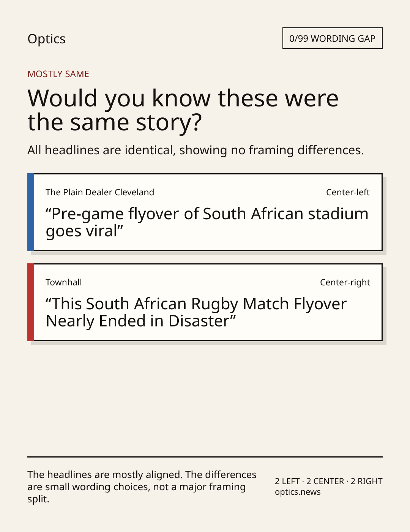Click the Center-left bias label
The height and width of the screenshot is (532, 410).
(x=348, y=192)
